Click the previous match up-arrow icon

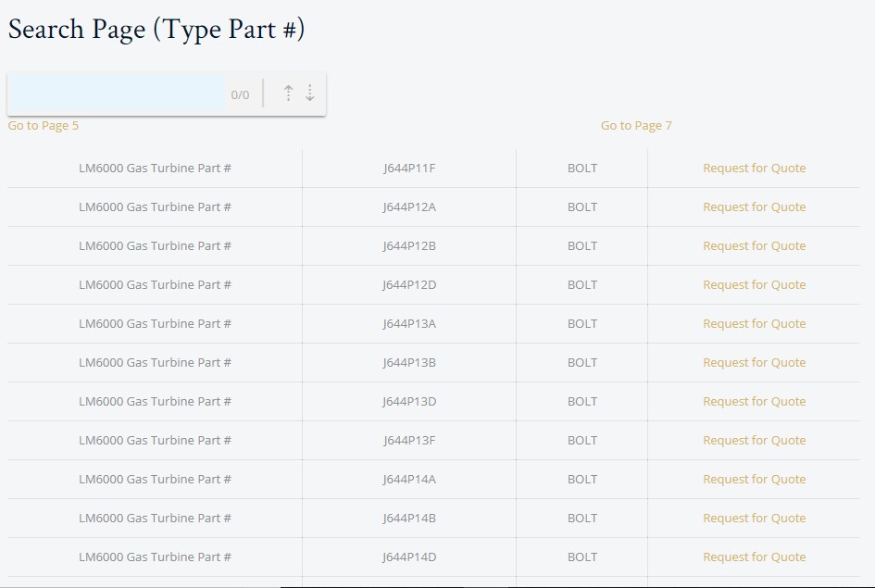[288, 94]
